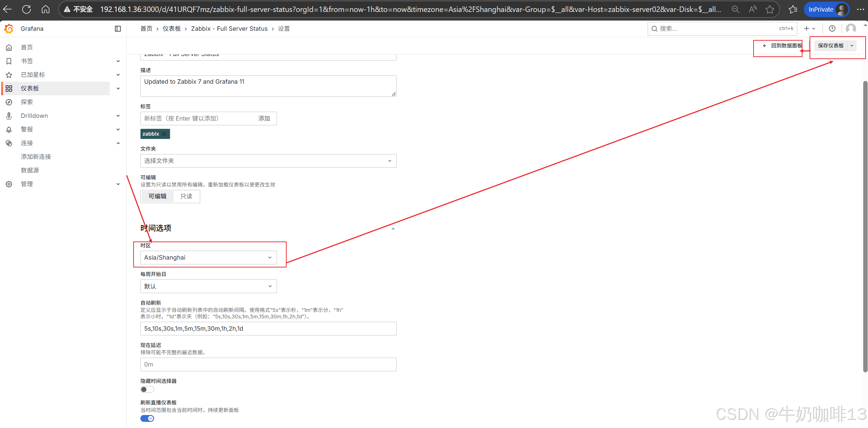
Task: Open 探索 in the sidebar
Action: [27, 102]
